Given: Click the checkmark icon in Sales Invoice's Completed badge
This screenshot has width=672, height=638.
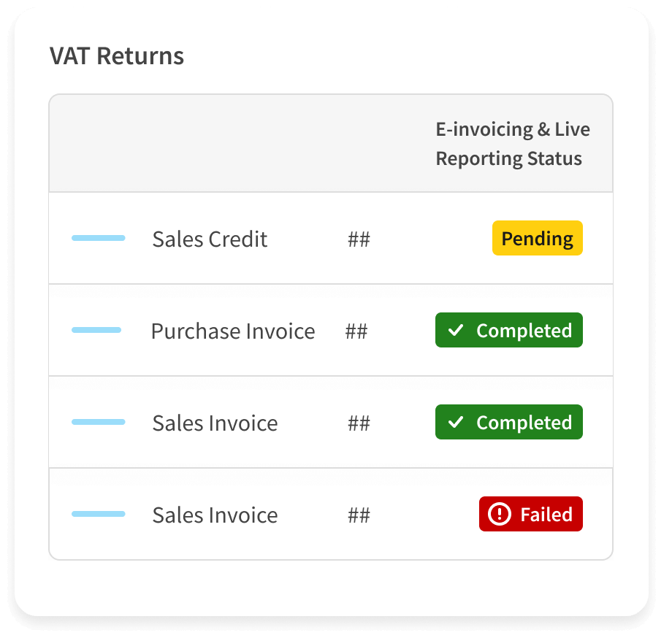Looking at the screenshot, I should (x=456, y=423).
